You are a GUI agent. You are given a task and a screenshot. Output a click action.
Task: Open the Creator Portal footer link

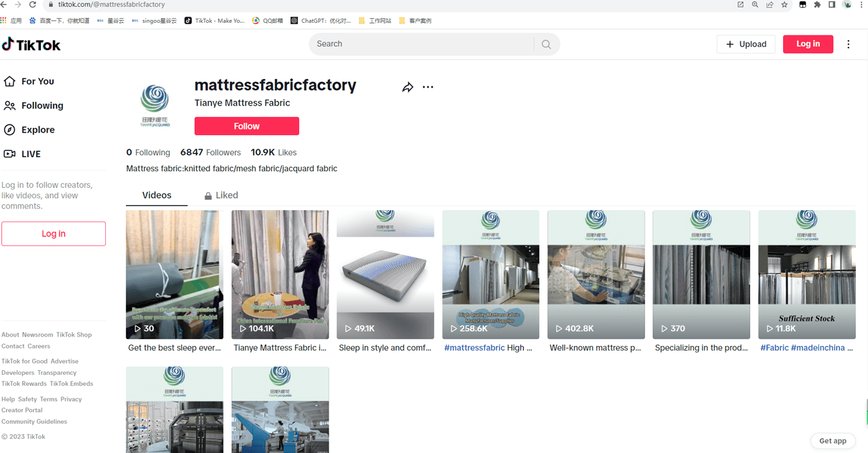click(x=22, y=410)
